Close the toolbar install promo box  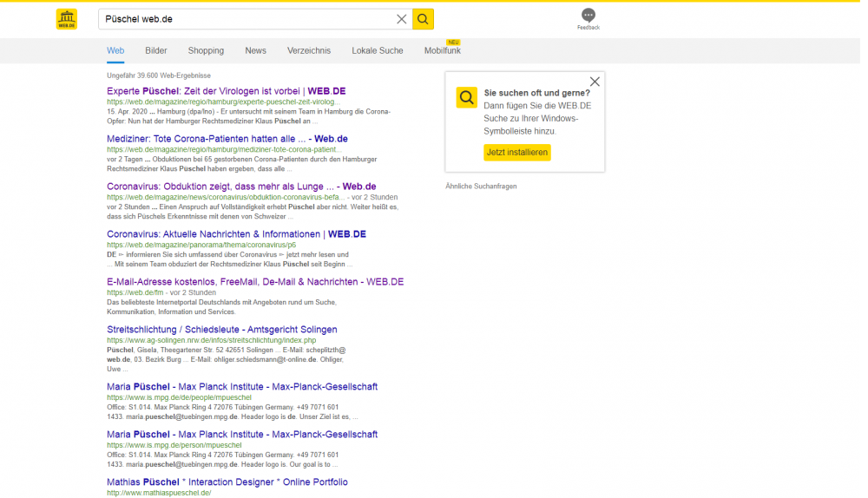tap(595, 82)
